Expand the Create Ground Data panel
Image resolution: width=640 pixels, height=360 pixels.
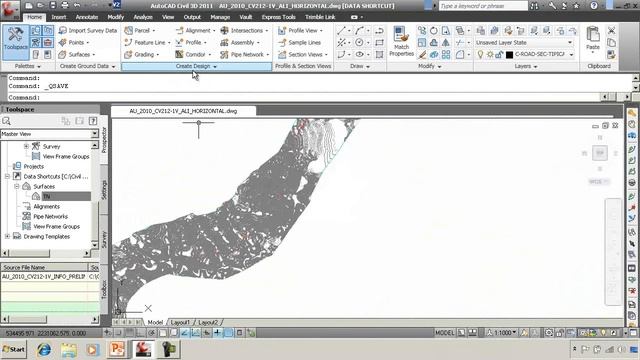(87, 66)
